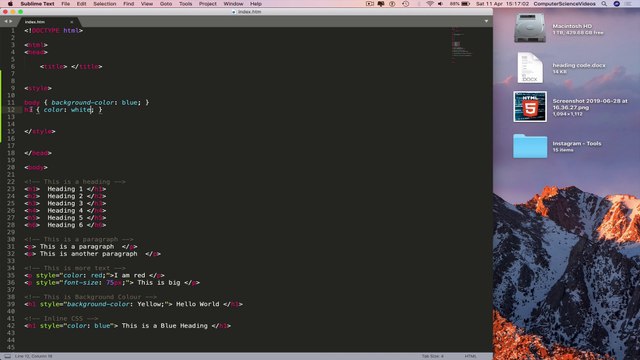640x360 pixels.
Task: Open the File menu
Action: [65, 4]
